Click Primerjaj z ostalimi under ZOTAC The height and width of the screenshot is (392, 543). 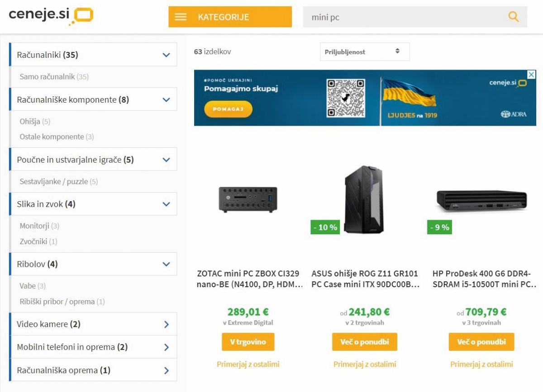248,364
